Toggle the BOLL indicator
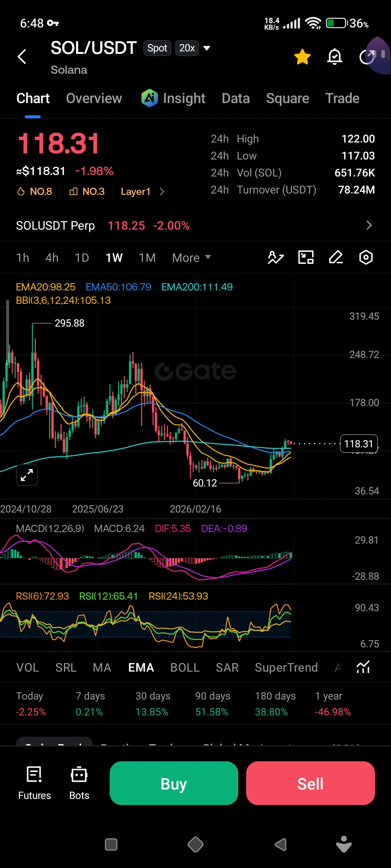 (x=185, y=668)
